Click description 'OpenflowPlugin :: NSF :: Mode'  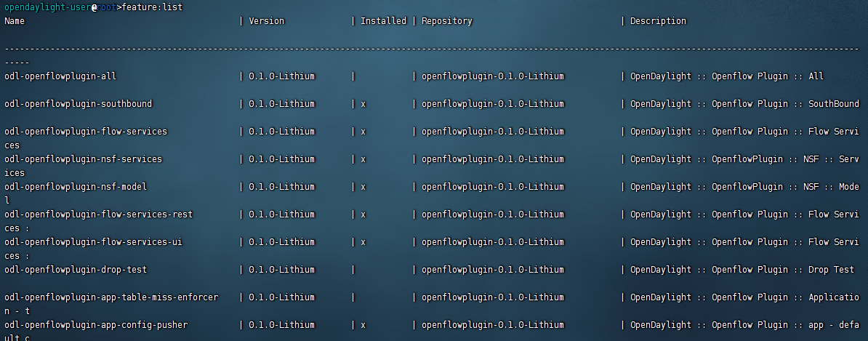744,187
